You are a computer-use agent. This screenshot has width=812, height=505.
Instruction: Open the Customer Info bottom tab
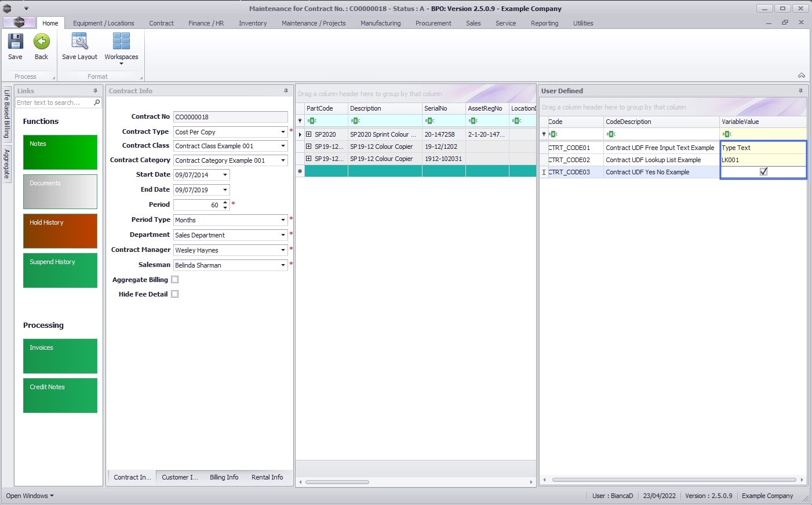tap(180, 477)
